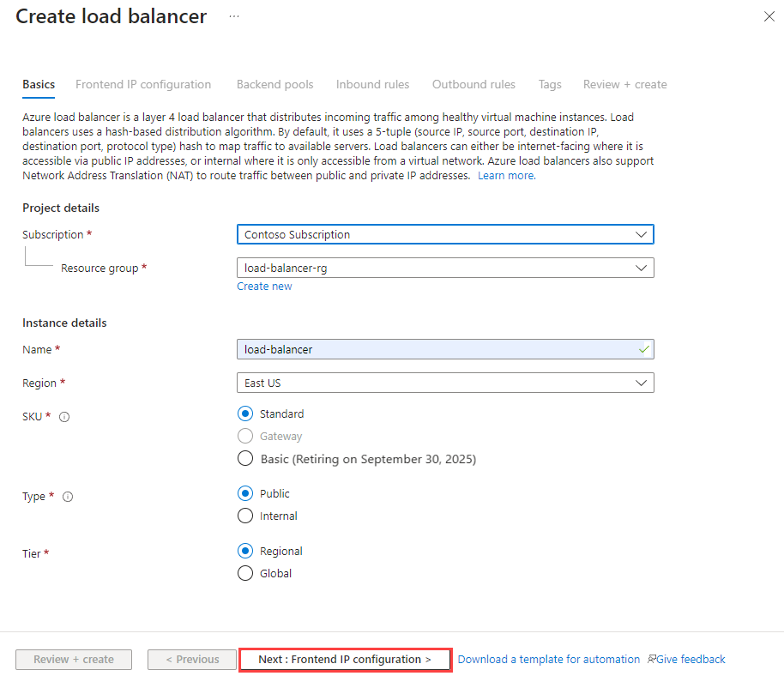Open the Resource group dropdown
This screenshot has height=682, width=784.
click(x=443, y=268)
